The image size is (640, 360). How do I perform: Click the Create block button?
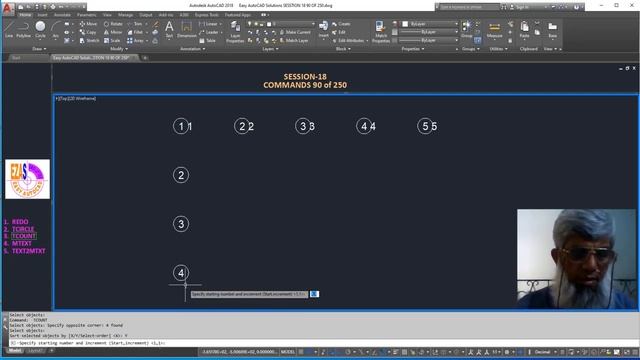(x=341, y=24)
